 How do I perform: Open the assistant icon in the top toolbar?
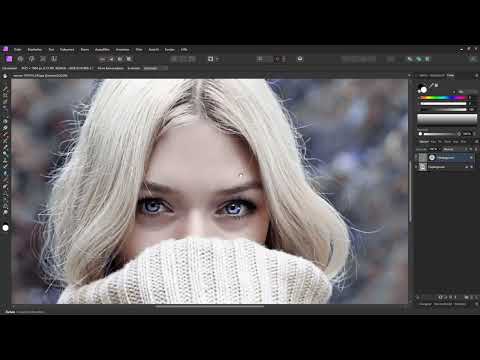300,59
